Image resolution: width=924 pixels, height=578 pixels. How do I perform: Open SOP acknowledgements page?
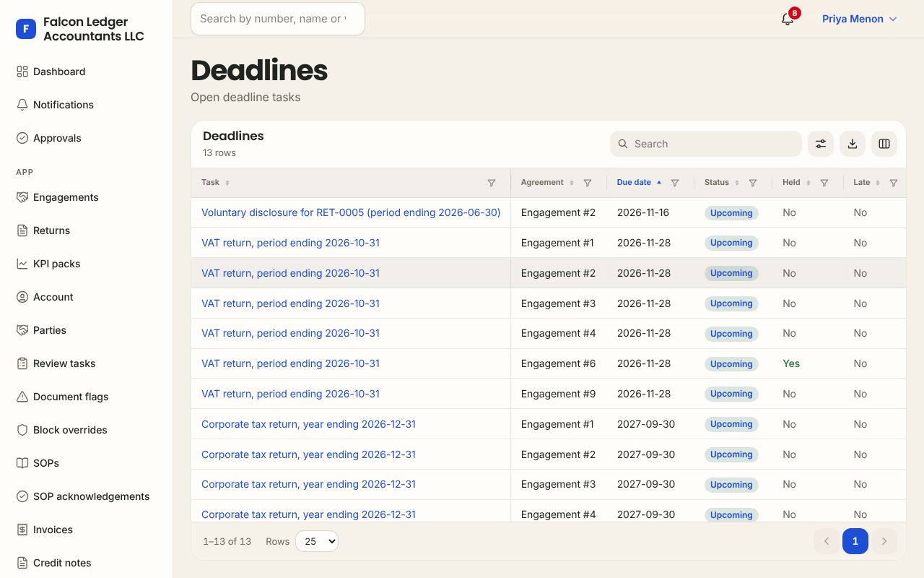(87, 496)
